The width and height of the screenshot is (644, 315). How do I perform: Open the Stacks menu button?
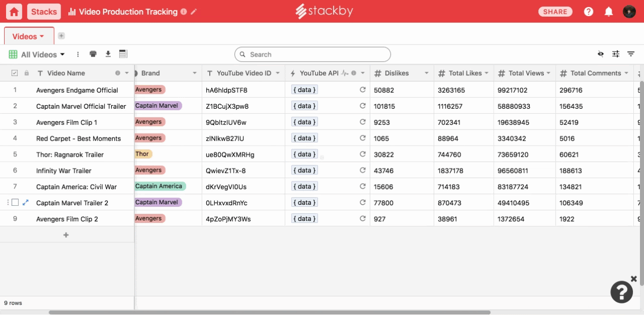click(x=44, y=12)
